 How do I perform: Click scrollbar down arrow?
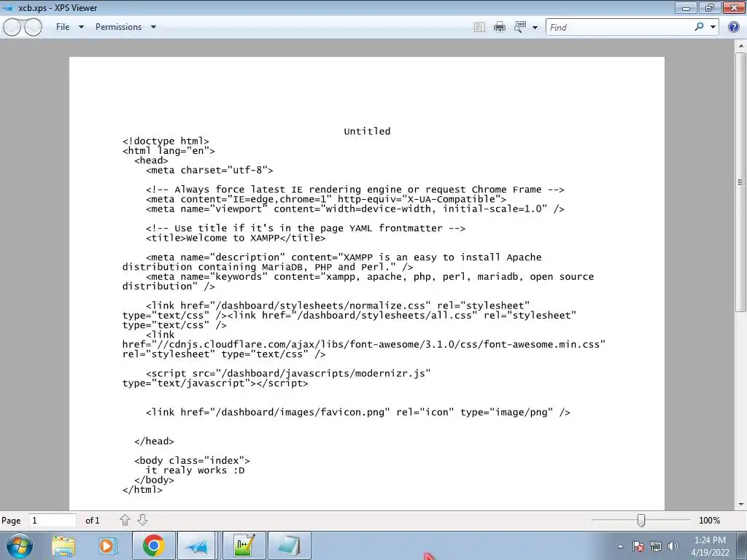coord(740,505)
